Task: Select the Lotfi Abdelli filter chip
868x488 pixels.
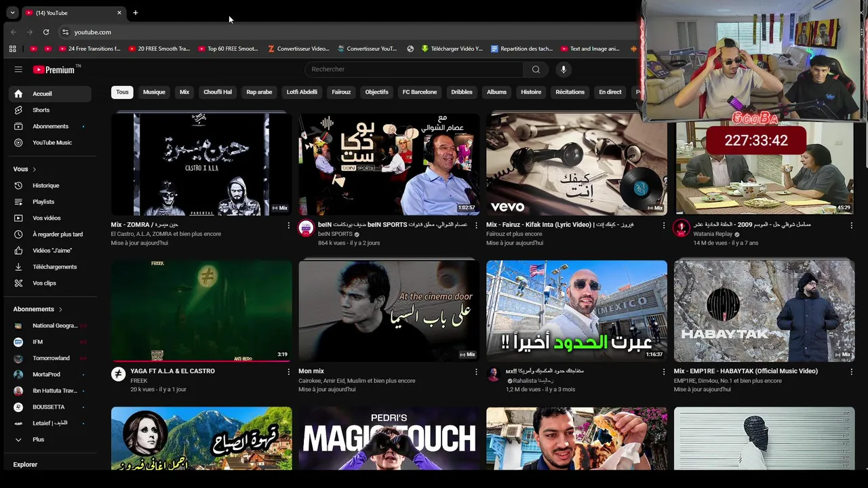Action: click(x=302, y=92)
